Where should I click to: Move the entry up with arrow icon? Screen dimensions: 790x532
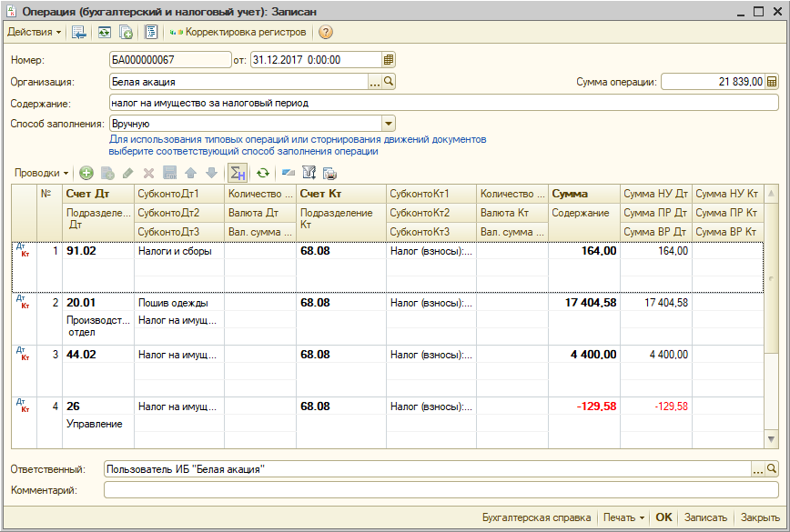(x=190, y=173)
